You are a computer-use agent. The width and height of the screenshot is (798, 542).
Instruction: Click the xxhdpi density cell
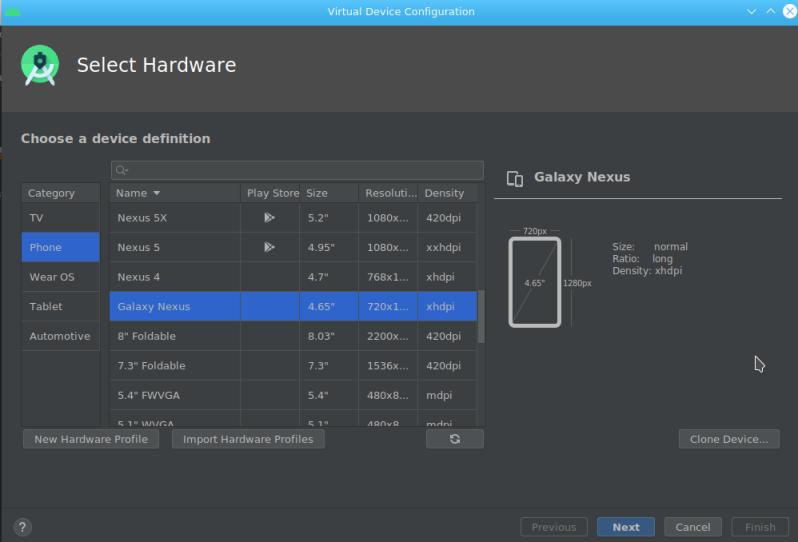tap(447, 247)
